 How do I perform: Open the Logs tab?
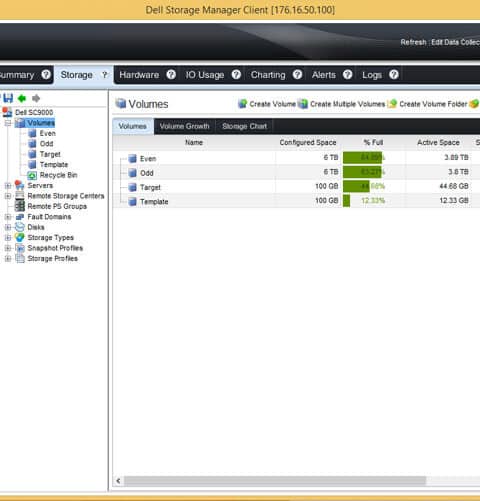(x=372, y=75)
